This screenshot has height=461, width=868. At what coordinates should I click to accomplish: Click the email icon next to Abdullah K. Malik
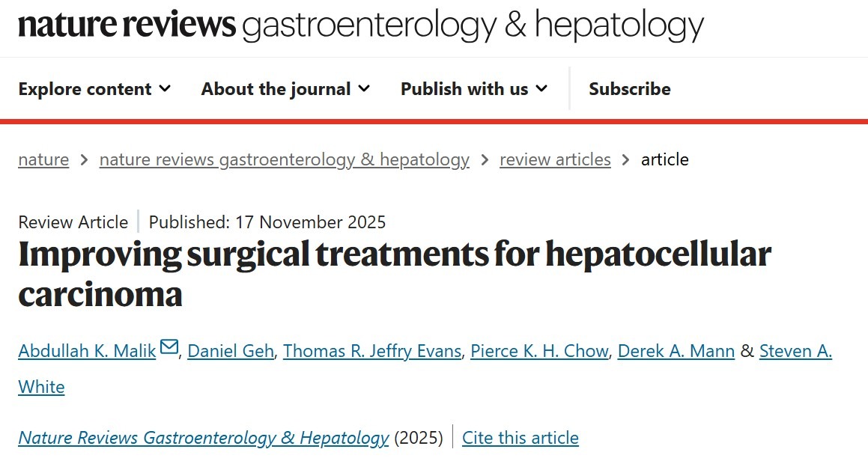tap(169, 346)
